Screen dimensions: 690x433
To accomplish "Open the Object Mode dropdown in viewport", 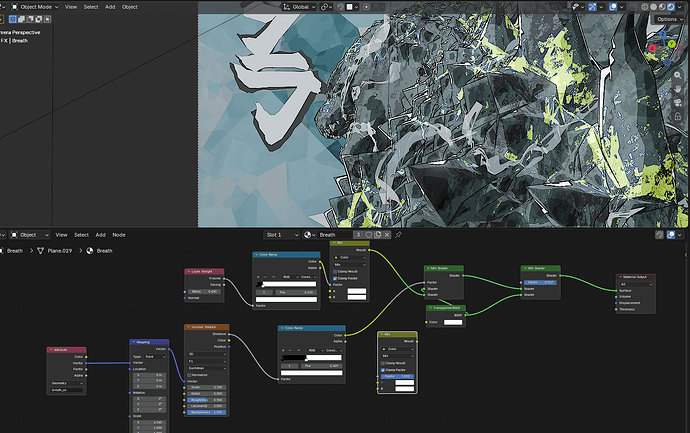I will [34, 7].
